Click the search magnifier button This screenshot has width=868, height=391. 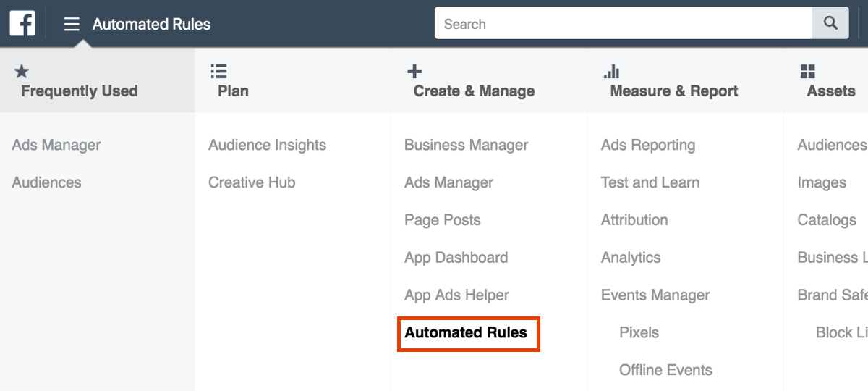point(830,23)
